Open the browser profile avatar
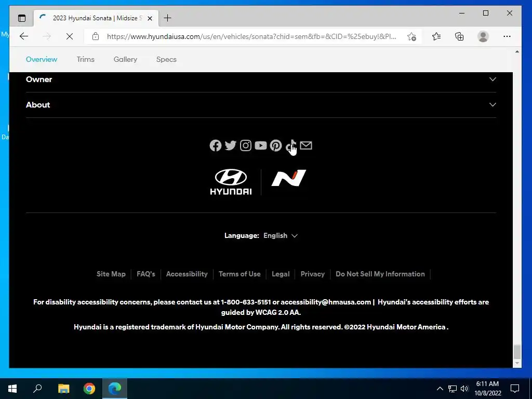This screenshot has width=532, height=399. pyautogui.click(x=483, y=36)
